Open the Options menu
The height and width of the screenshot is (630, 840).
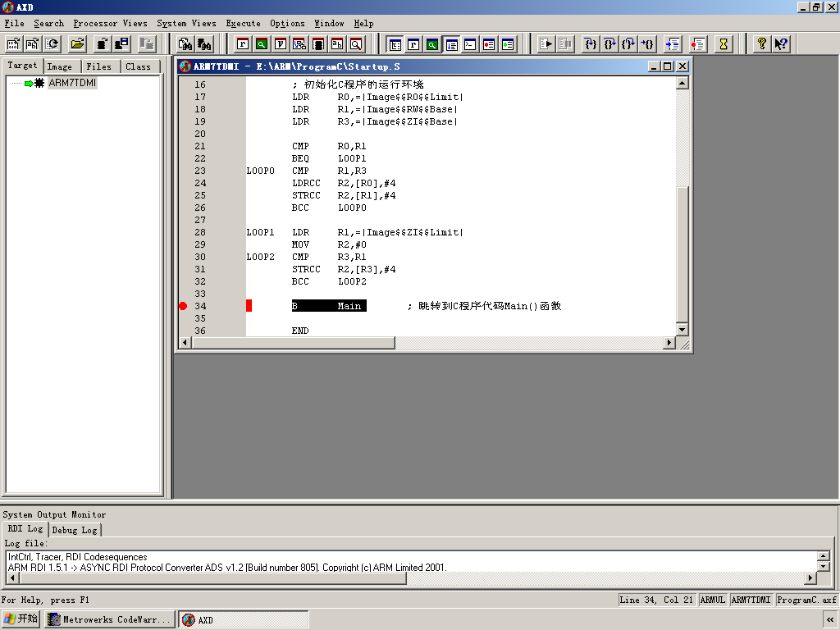(287, 24)
